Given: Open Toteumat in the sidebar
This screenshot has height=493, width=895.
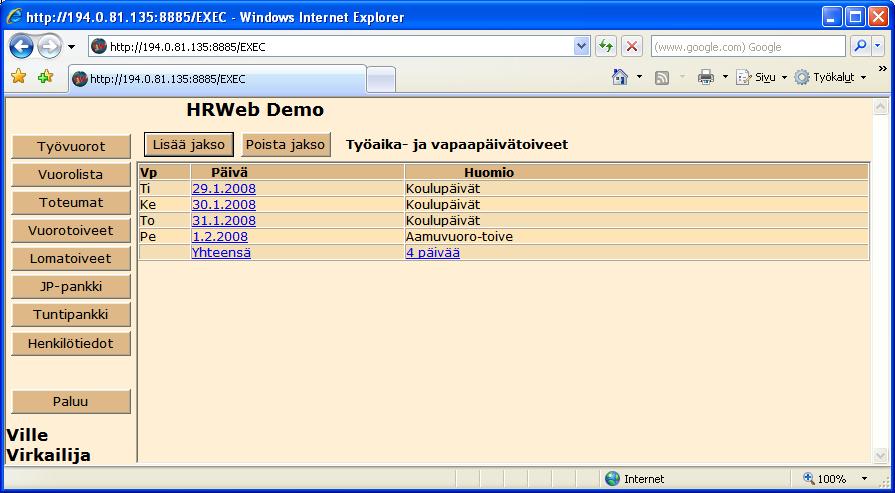Looking at the screenshot, I should 71,203.
